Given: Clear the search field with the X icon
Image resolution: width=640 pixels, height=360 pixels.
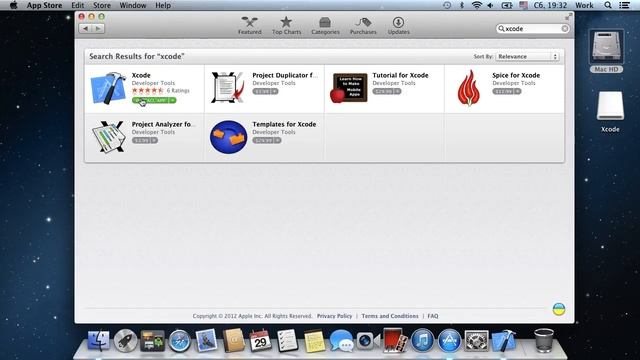Looking at the screenshot, I should point(564,29).
